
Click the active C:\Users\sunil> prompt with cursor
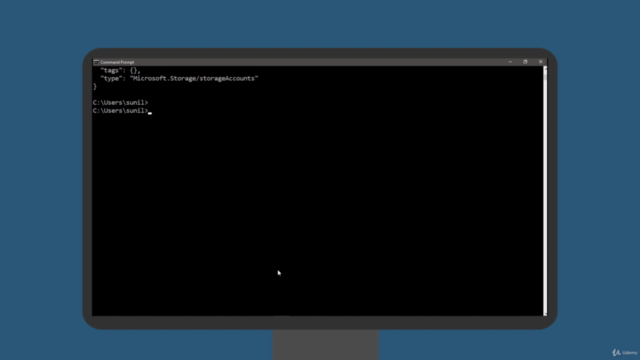pos(122,111)
